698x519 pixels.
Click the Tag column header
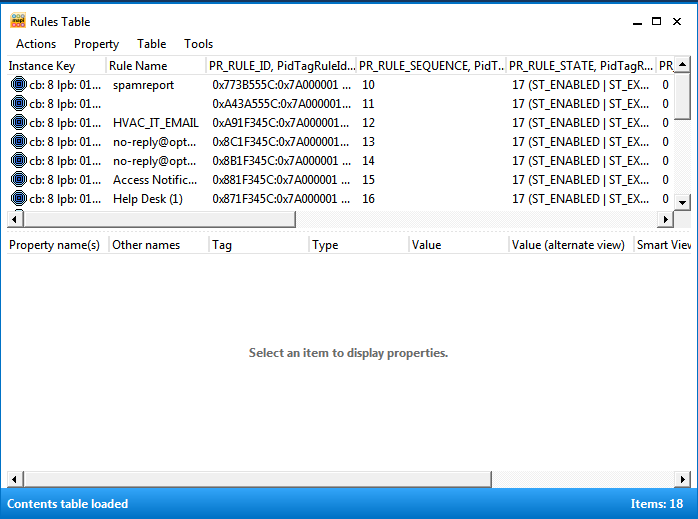coord(258,245)
